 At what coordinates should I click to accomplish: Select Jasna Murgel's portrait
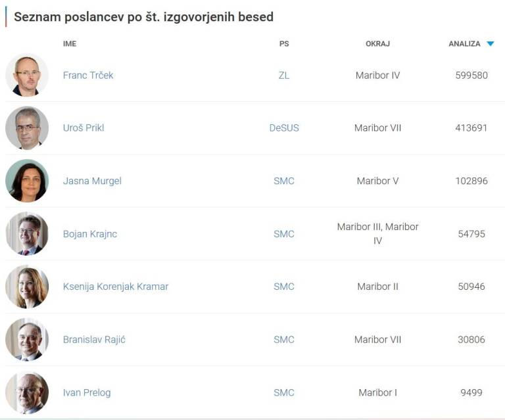coord(27,181)
